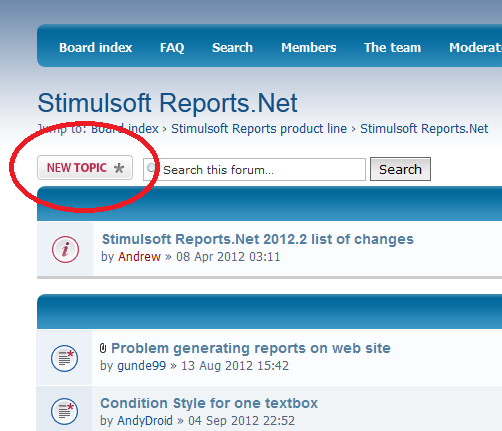This screenshot has height=431, width=502.
Task: Click the NEW TOPIC button
Action: [x=85, y=168]
